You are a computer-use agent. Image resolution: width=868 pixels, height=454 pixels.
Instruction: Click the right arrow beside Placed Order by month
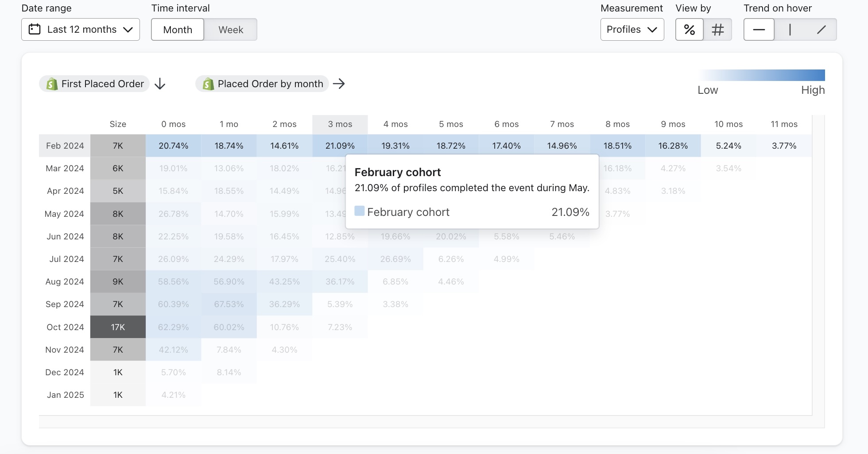pos(339,84)
